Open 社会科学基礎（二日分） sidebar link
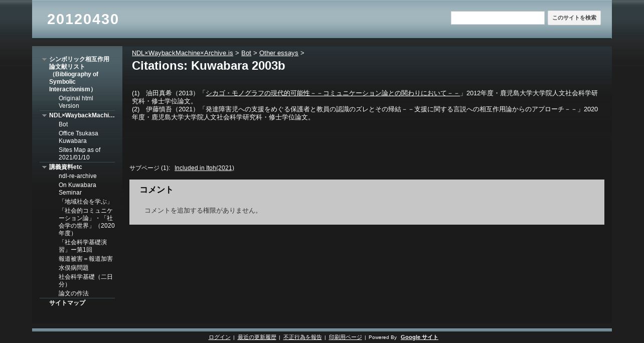The image size is (644, 343). click(86, 280)
